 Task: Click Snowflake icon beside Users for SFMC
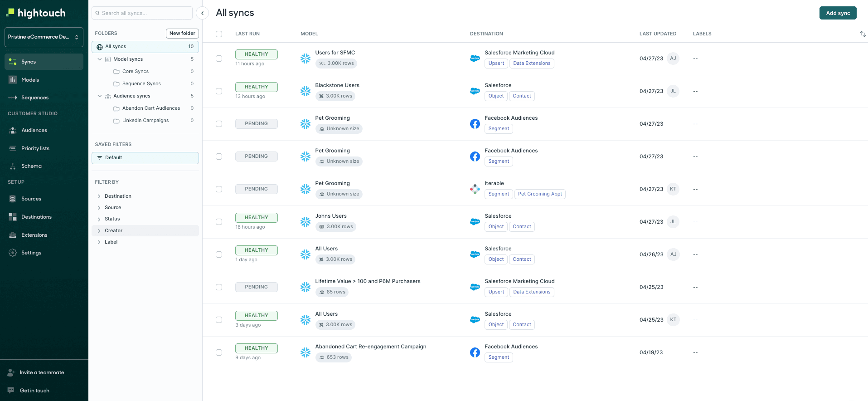coord(305,59)
